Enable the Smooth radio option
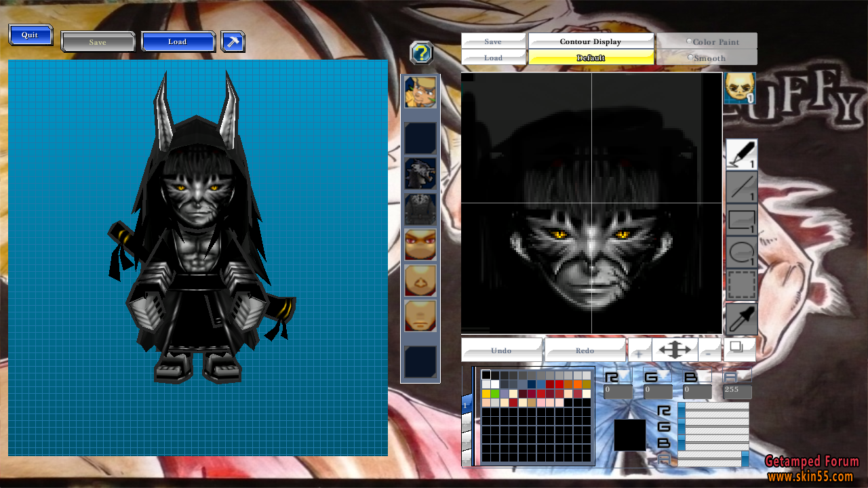Screen dimensions: 868x488 pyautogui.click(x=690, y=58)
